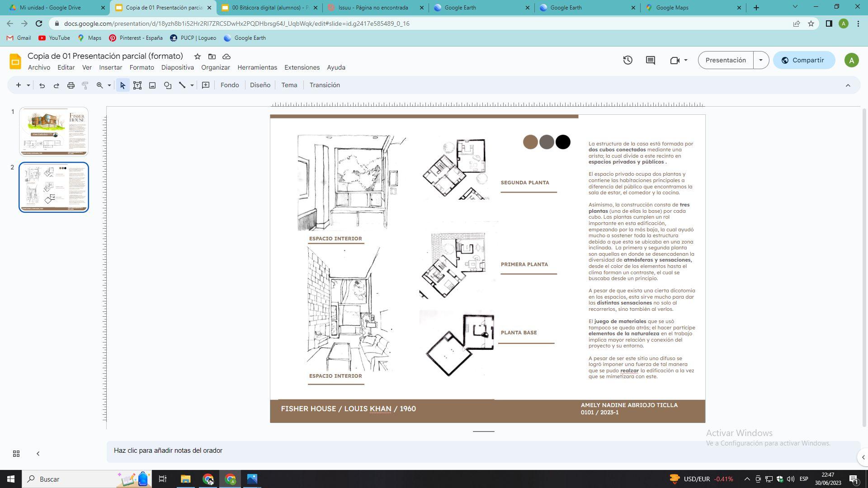
Task: Collapse the menus with the up chevron
Action: click(x=848, y=85)
